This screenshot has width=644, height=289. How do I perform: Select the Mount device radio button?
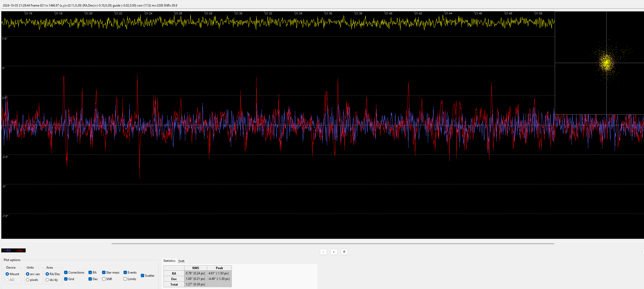coord(7,274)
